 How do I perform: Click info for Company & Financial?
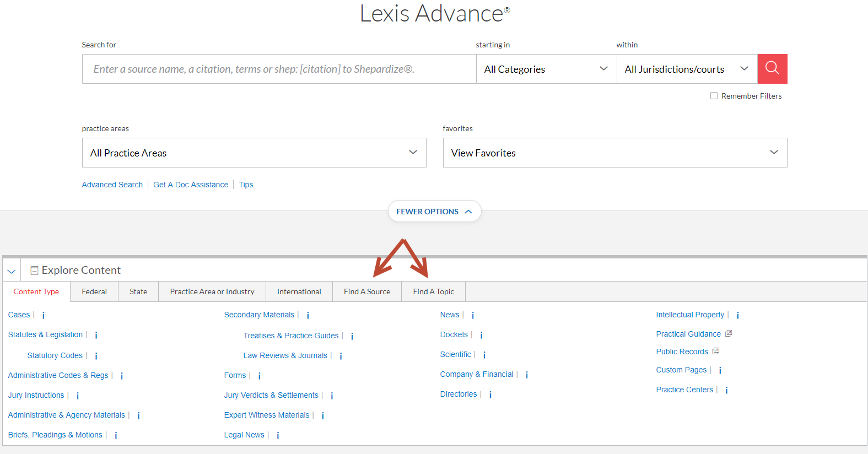(x=527, y=375)
